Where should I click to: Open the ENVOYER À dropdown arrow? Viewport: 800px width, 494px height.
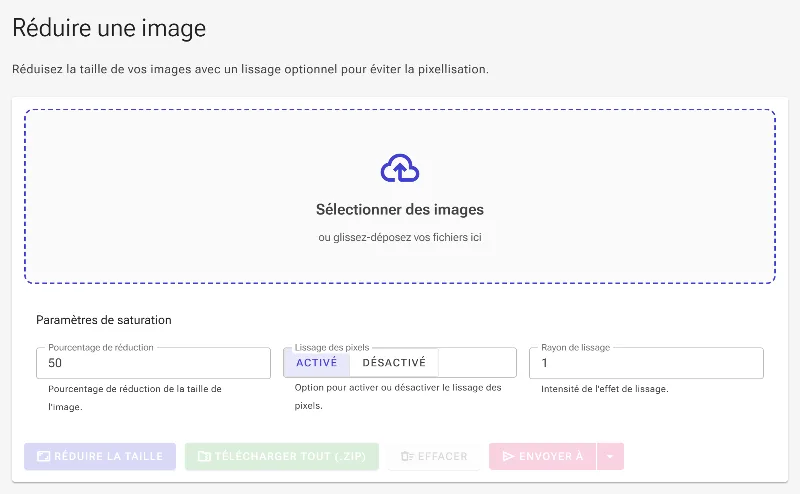tap(610, 456)
